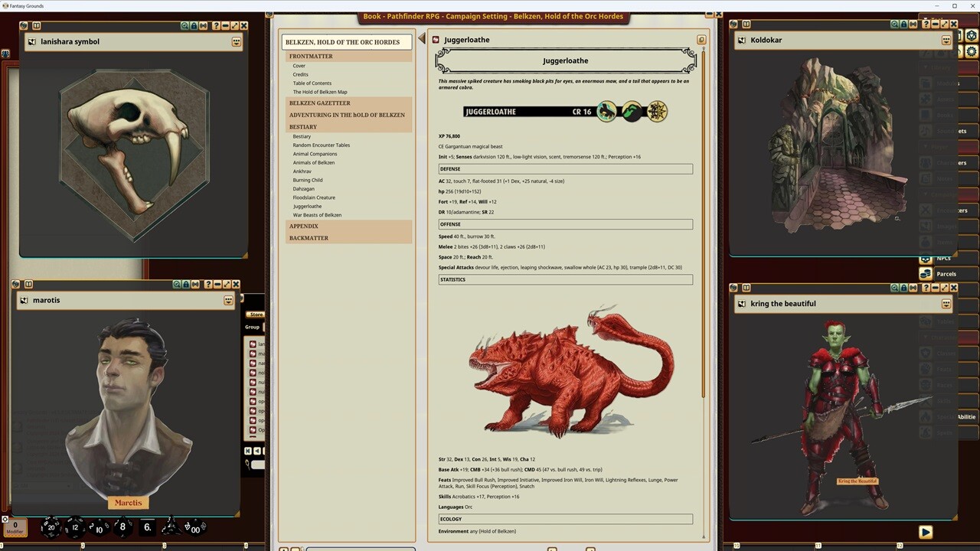Screen dimensions: 980x551
Task: Click the radial menu icon on the Juggerloathe sheet
Action: 701,39
